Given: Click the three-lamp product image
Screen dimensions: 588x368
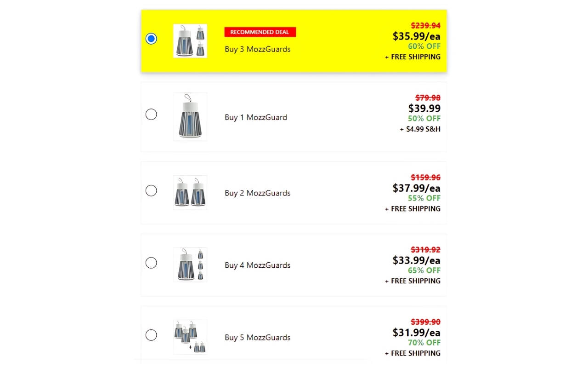Looking at the screenshot, I should tap(190, 41).
